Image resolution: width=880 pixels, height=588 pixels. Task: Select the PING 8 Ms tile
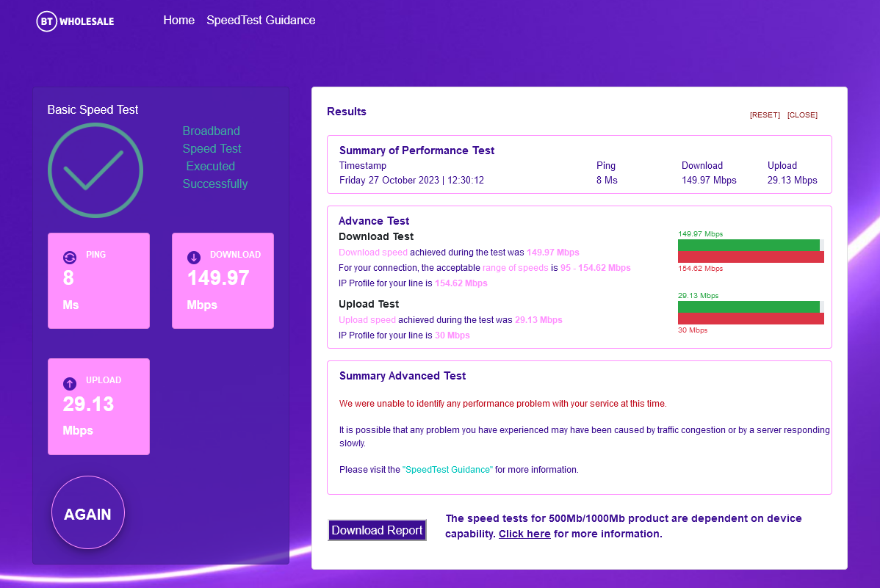tap(98, 280)
